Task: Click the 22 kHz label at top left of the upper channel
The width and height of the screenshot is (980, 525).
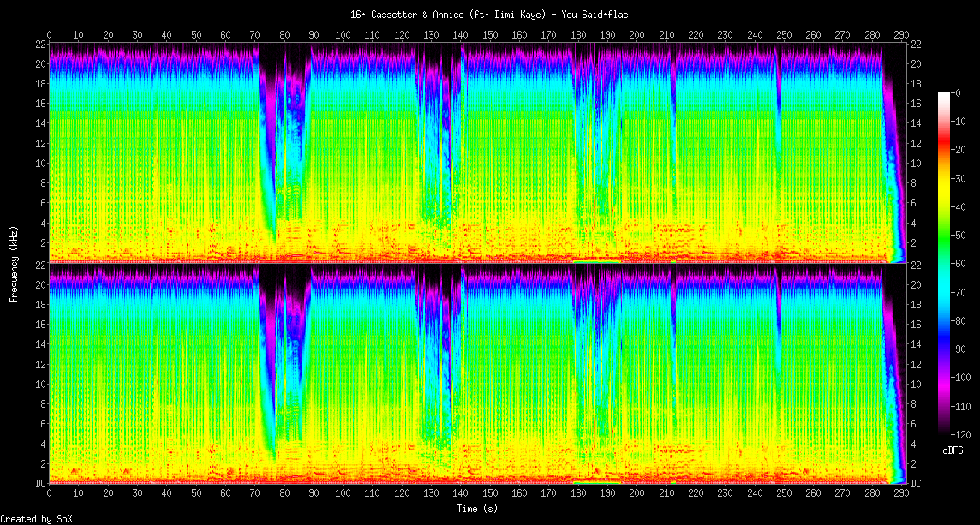Action: click(40, 44)
